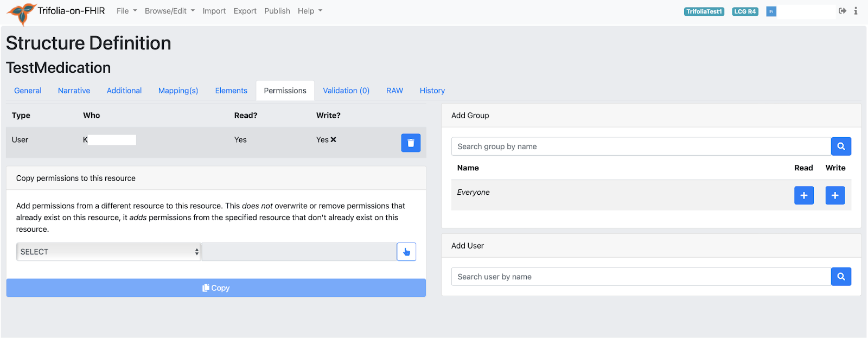
Task: Click the Search group by name field
Action: (641, 146)
